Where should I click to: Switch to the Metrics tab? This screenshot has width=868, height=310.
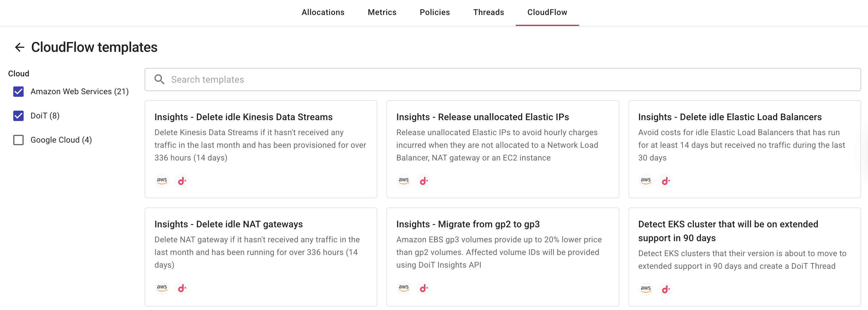[x=382, y=12]
